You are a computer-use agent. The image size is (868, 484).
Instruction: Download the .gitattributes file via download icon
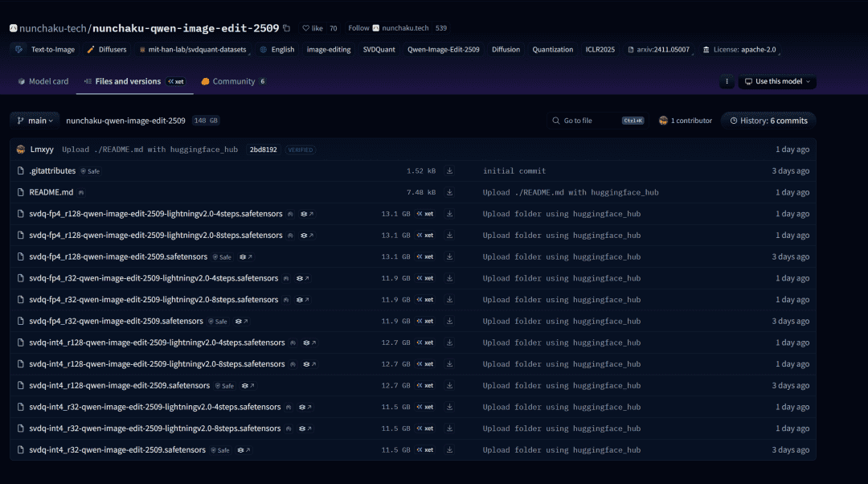(x=449, y=171)
